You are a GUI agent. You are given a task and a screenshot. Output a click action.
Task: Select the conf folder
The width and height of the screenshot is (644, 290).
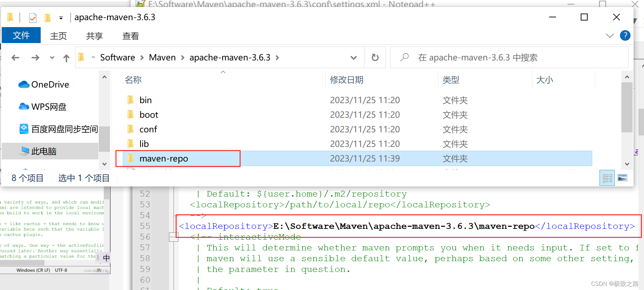pyautogui.click(x=357, y=129)
